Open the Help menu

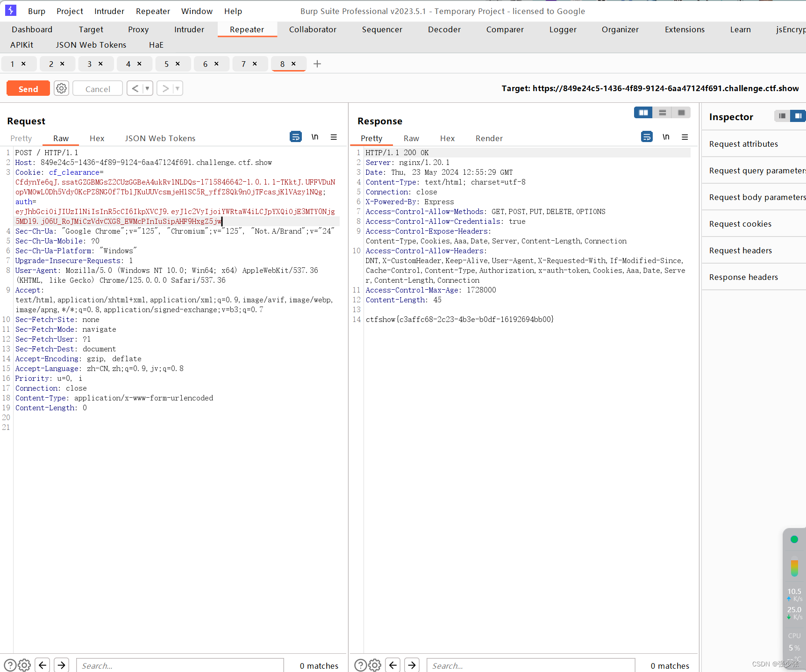[233, 11]
